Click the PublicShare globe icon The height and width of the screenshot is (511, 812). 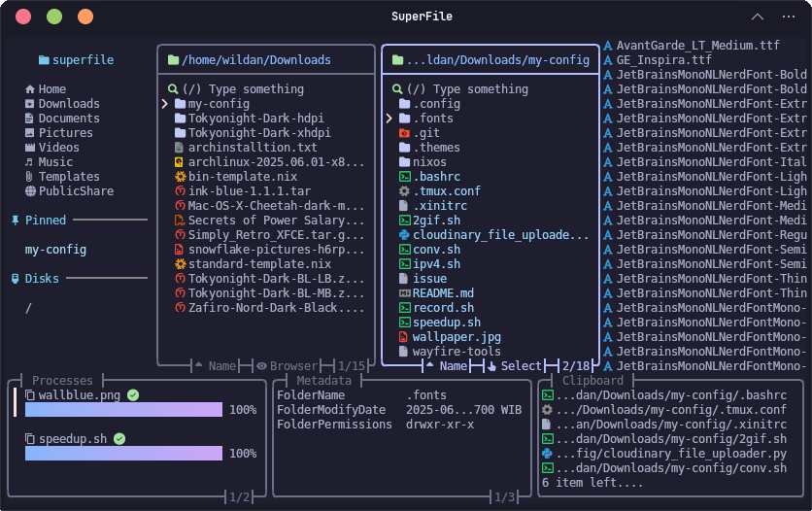[30, 191]
